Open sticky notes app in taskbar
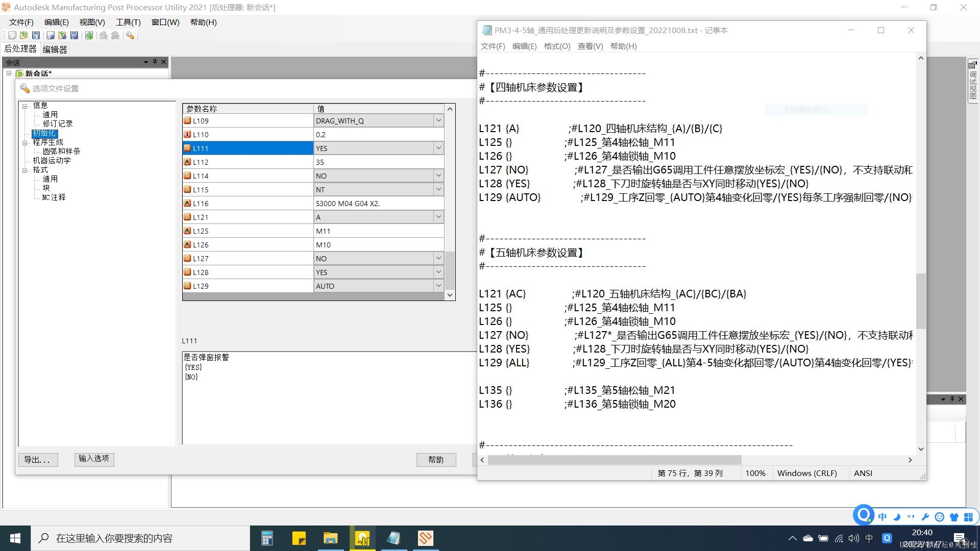Viewport: 980px width, 551px height. point(299,538)
